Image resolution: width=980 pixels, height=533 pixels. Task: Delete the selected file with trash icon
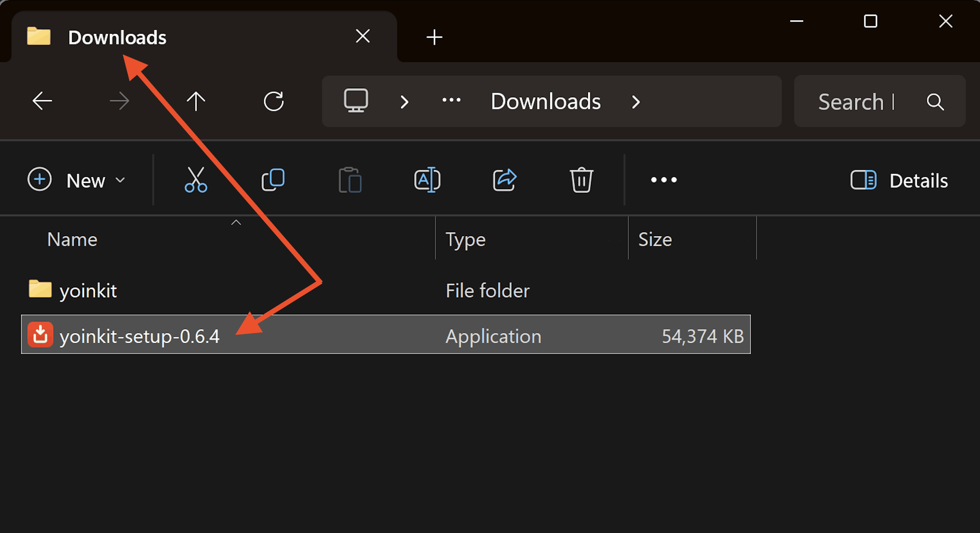[x=581, y=180]
